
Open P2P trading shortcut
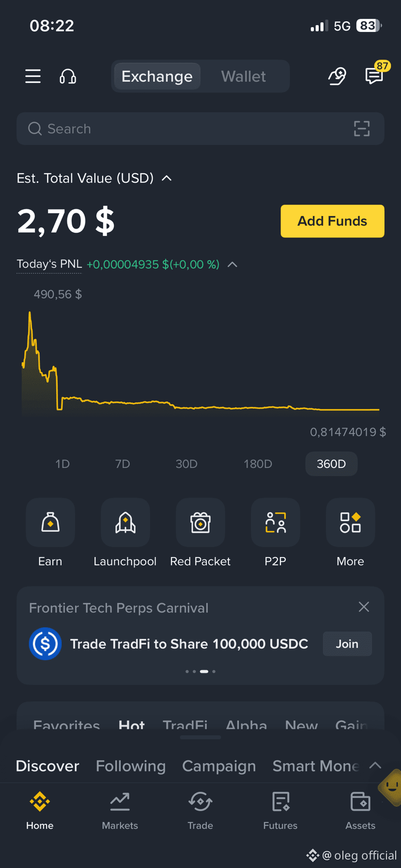click(276, 523)
